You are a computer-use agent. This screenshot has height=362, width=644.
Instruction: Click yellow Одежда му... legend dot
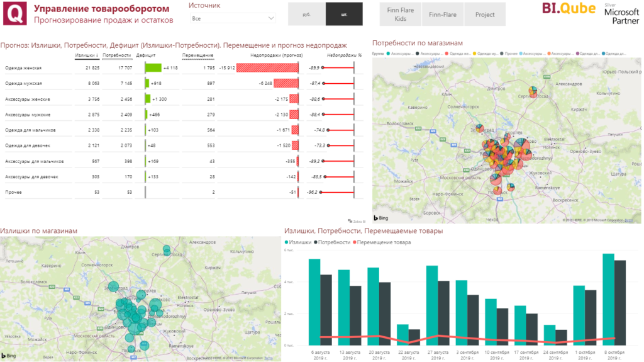[474, 54]
